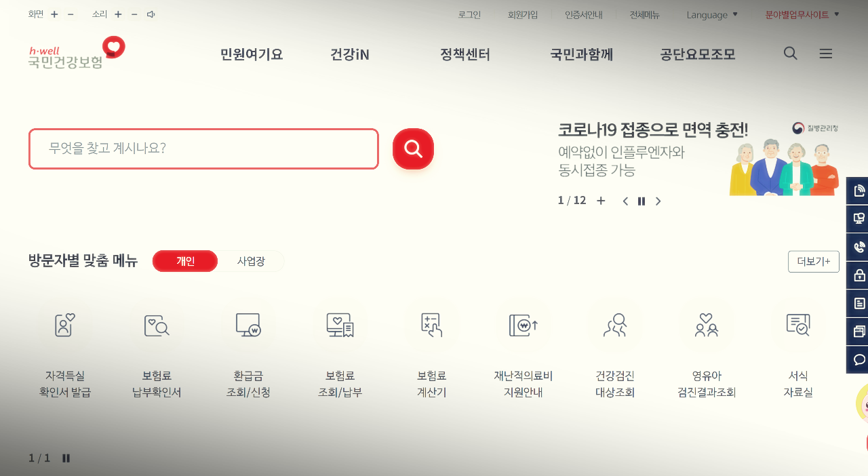Open 환급금 조회/신청 from quick menu
This screenshot has height=476, width=868.
click(x=248, y=339)
